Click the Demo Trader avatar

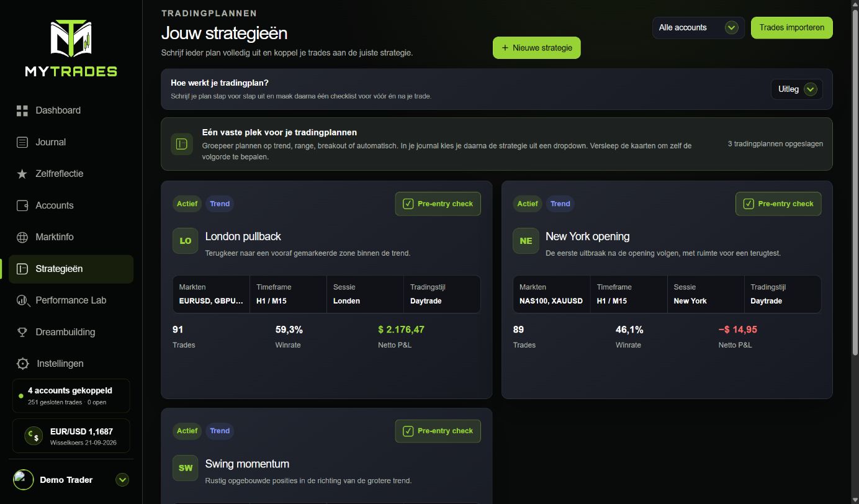24,480
